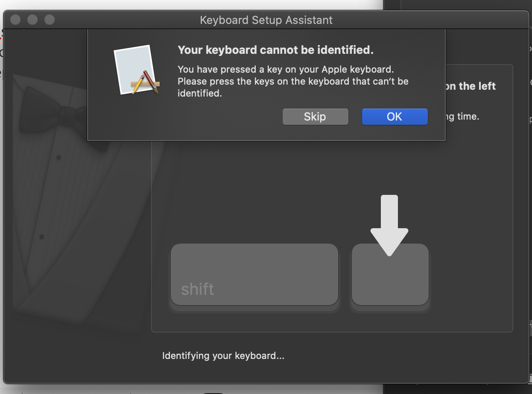This screenshot has height=394, width=532.
Task: Click the 'Identifying your keyboard...' status text
Action: 223,356
